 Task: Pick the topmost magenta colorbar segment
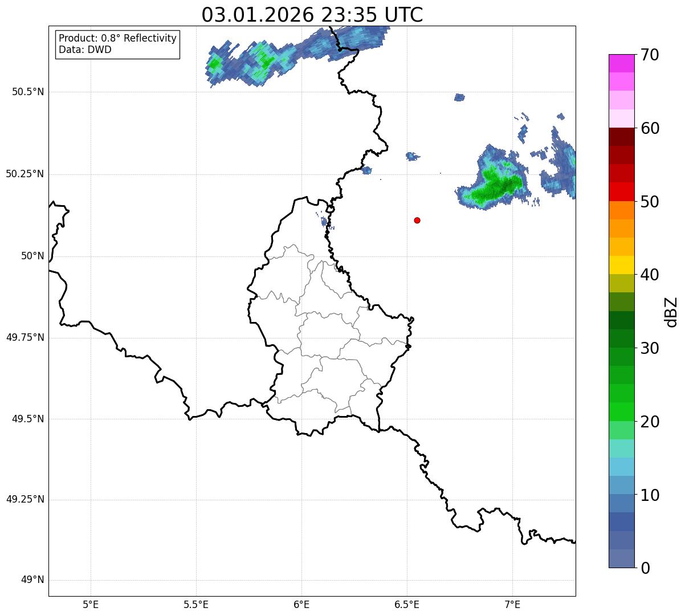pyautogui.click(x=621, y=63)
